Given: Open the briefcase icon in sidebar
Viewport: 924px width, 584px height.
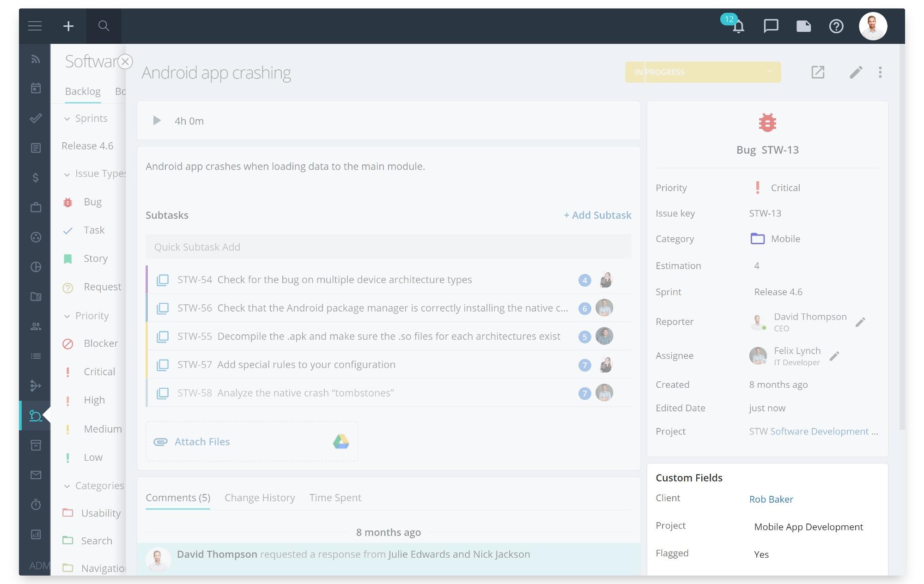Looking at the screenshot, I should 36,207.
